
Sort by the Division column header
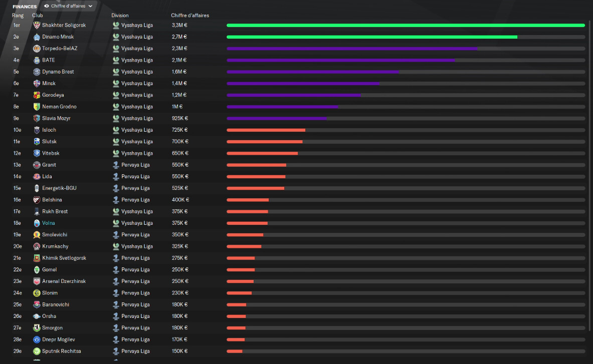pos(120,16)
